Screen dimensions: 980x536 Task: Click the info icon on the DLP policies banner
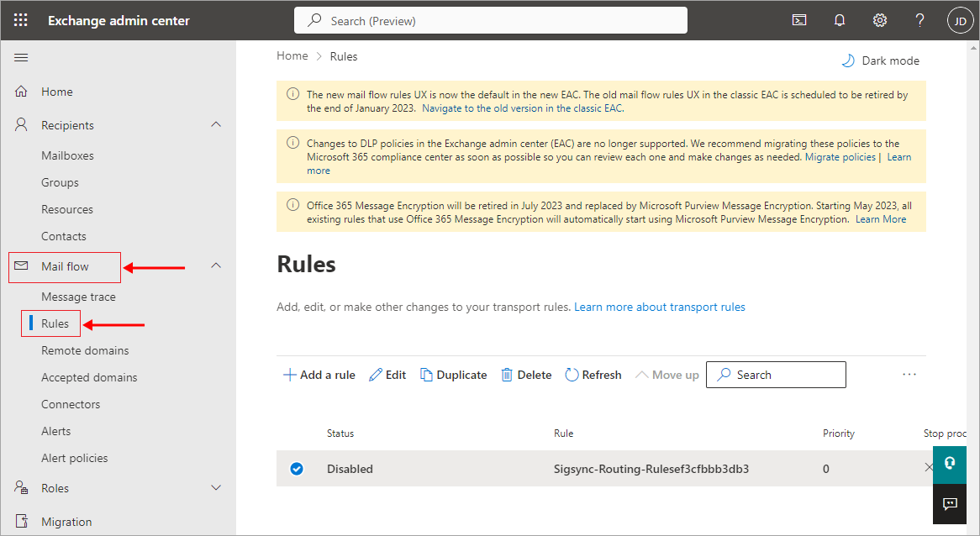(292, 143)
